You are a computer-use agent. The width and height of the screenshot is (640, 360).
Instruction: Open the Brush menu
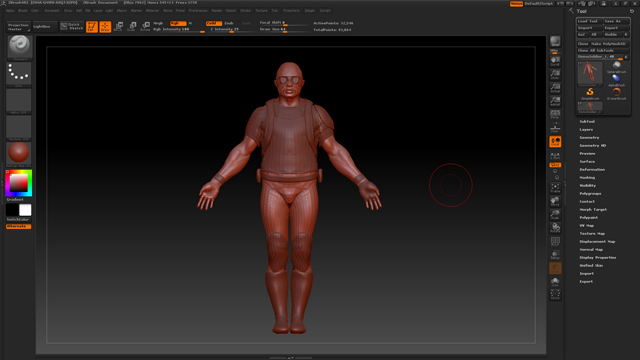pyautogui.click(x=22, y=11)
